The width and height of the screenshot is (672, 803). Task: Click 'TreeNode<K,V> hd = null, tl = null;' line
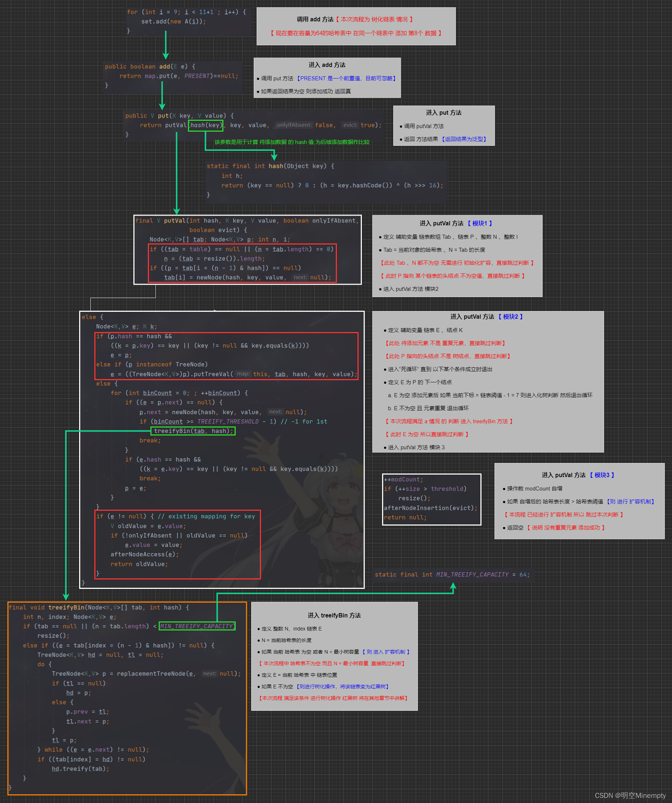(x=100, y=655)
